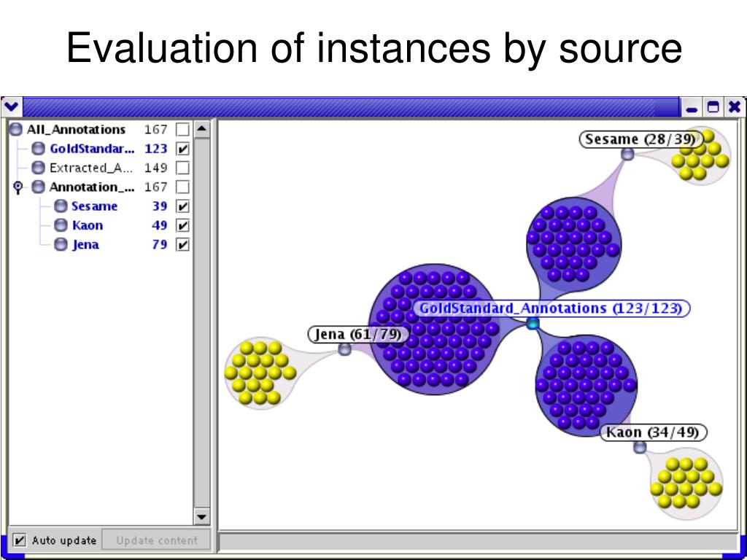Click the Kaon node dot in graph

coord(640,447)
